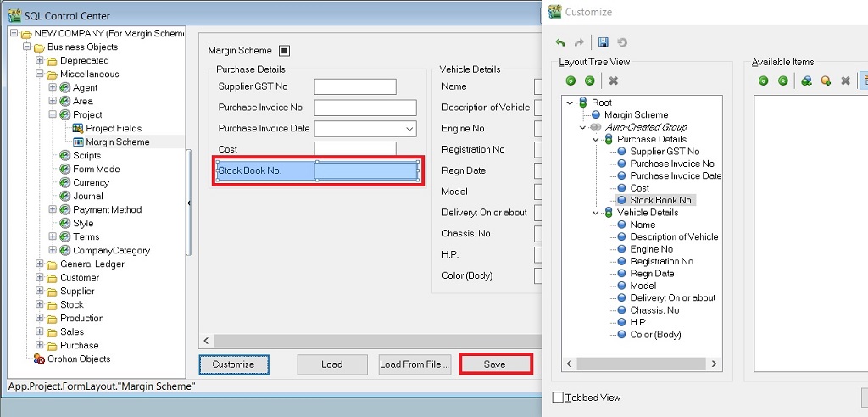Select Project Fields in the tree

tap(113, 129)
